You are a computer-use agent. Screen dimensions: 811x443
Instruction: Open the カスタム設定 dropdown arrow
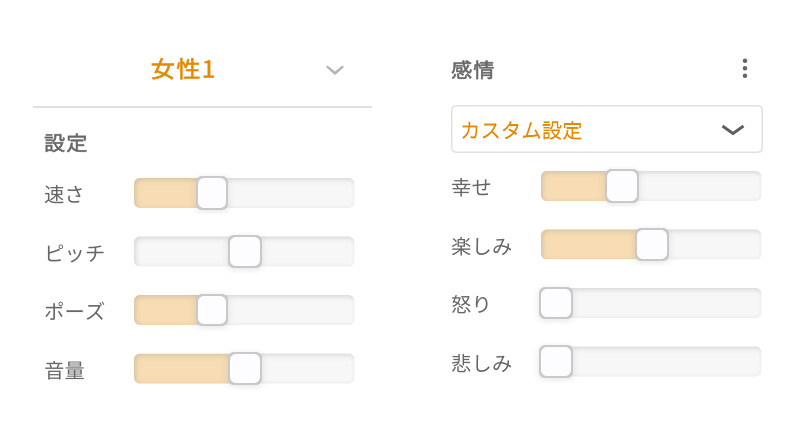pos(732,130)
